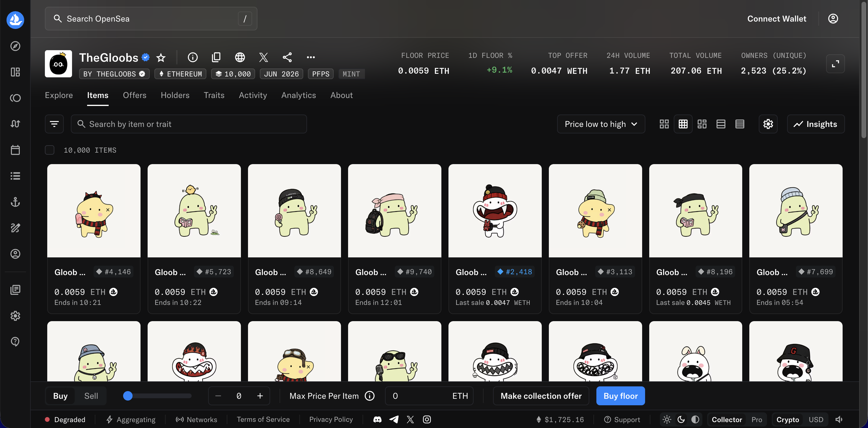This screenshot has width=868, height=428.
Task: Open the footer X social icon
Action: (x=410, y=419)
